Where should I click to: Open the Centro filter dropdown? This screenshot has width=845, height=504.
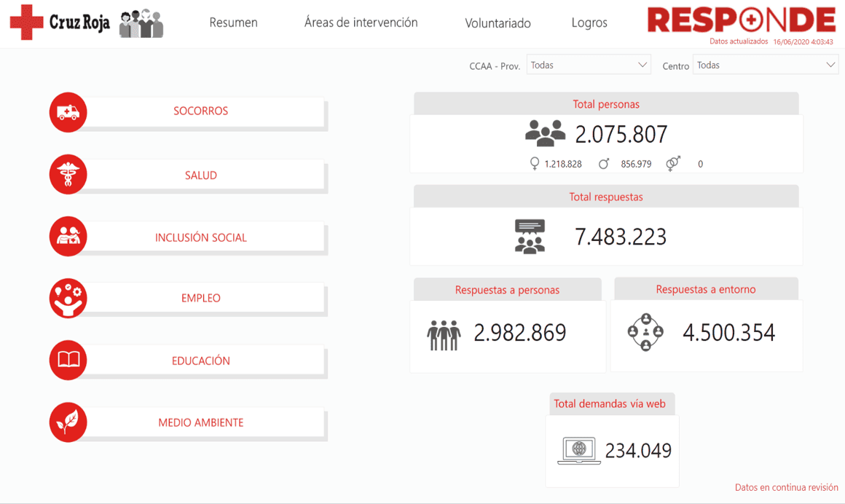(x=764, y=64)
